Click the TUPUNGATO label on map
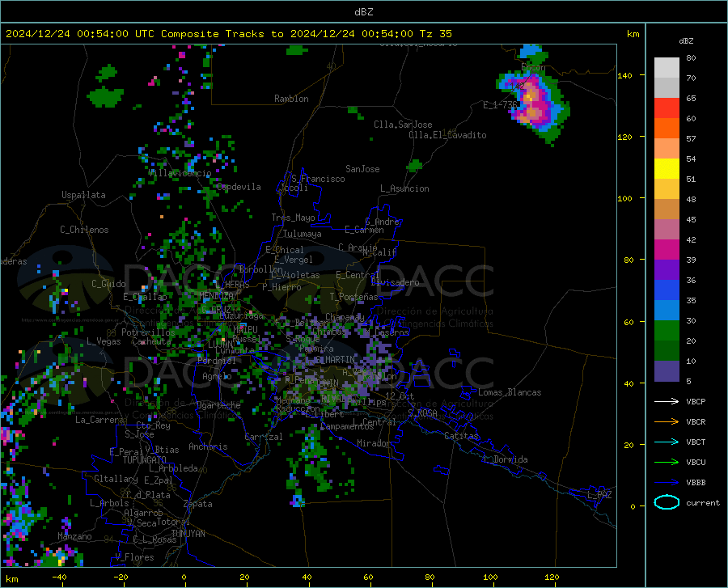The image size is (728, 588). point(145,460)
